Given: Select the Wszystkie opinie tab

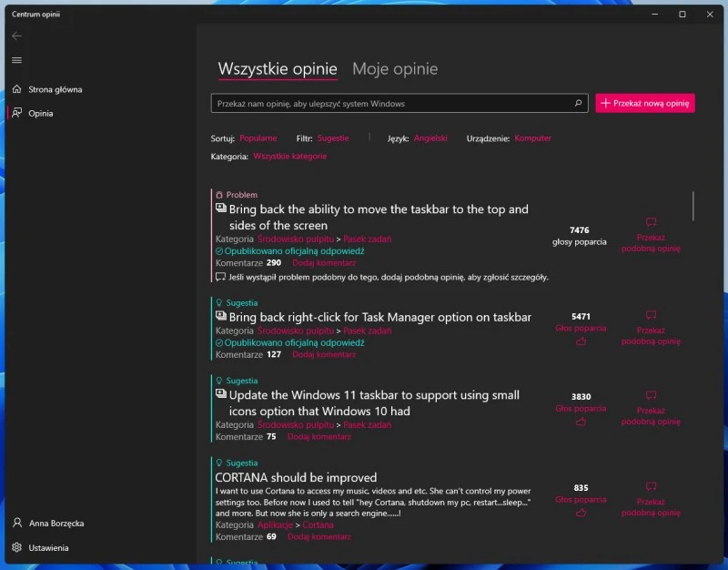Looking at the screenshot, I should point(278,68).
